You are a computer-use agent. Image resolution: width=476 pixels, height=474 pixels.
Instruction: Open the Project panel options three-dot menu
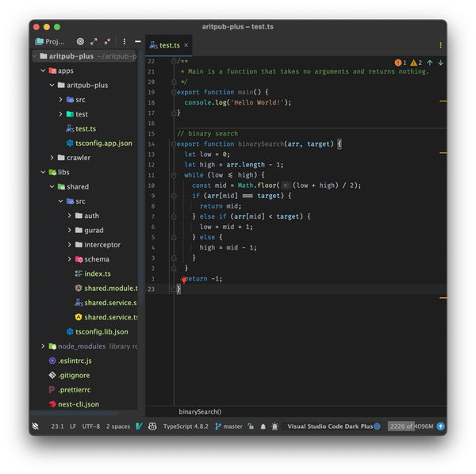[x=124, y=41]
